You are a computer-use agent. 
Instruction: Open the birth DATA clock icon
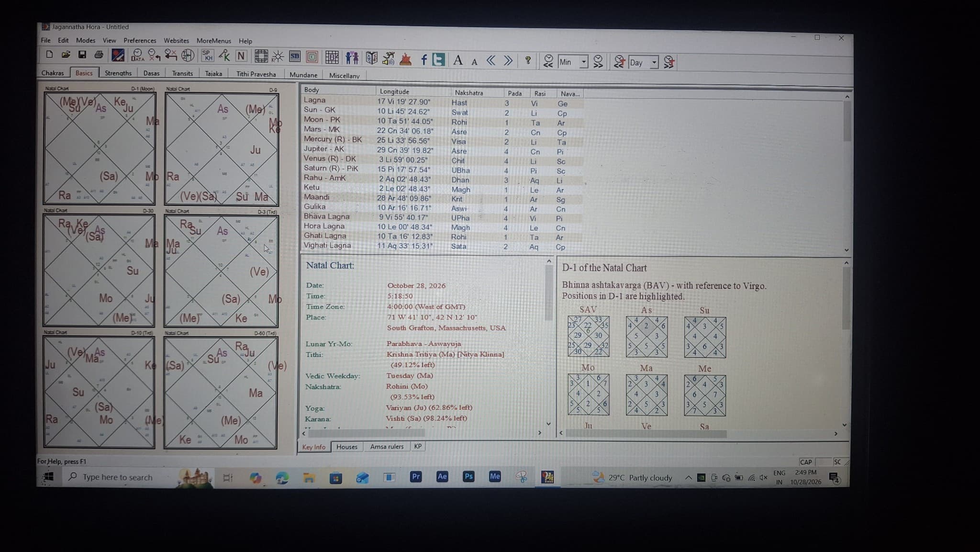tap(137, 56)
